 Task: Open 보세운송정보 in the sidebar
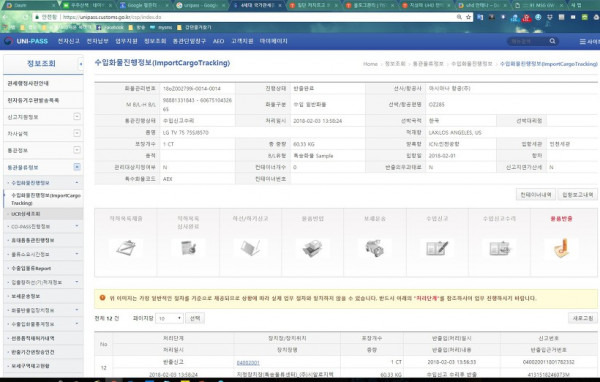25,296
